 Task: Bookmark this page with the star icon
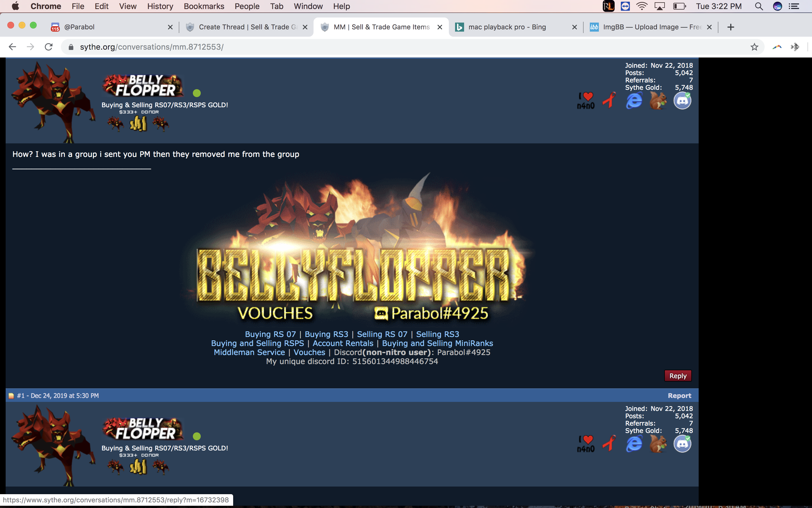click(x=754, y=47)
